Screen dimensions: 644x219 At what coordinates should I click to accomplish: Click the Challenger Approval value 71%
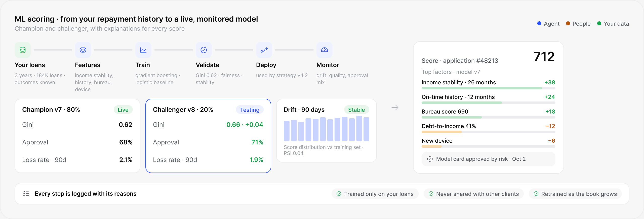pyautogui.click(x=257, y=142)
